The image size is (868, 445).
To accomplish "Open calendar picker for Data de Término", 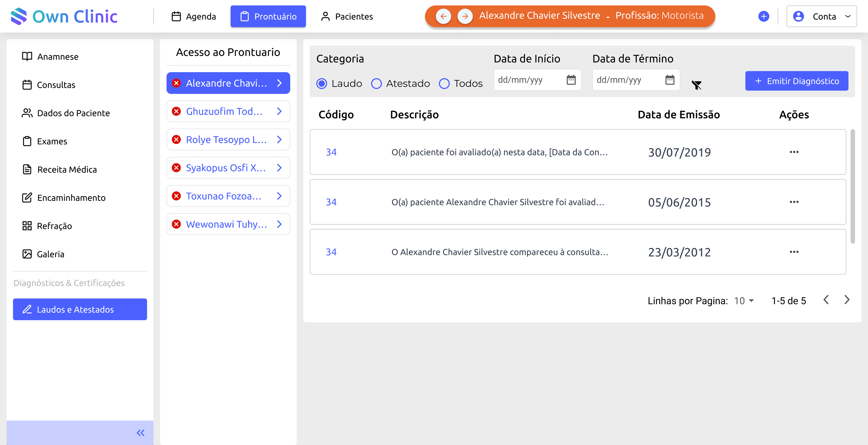I will [670, 80].
